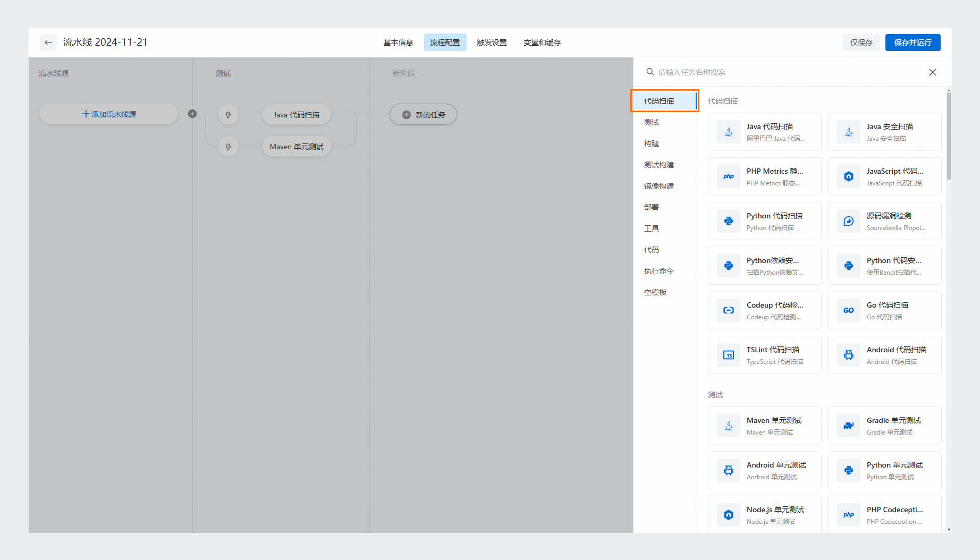Click the 测试 stage label in the pipeline
The width and height of the screenshot is (980, 560).
pos(223,73)
